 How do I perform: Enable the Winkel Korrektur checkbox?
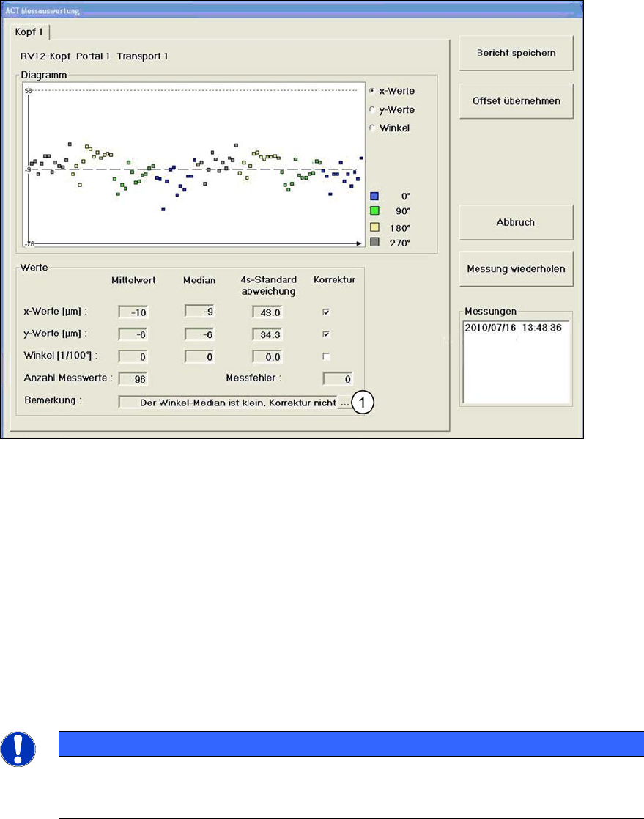coord(326,357)
